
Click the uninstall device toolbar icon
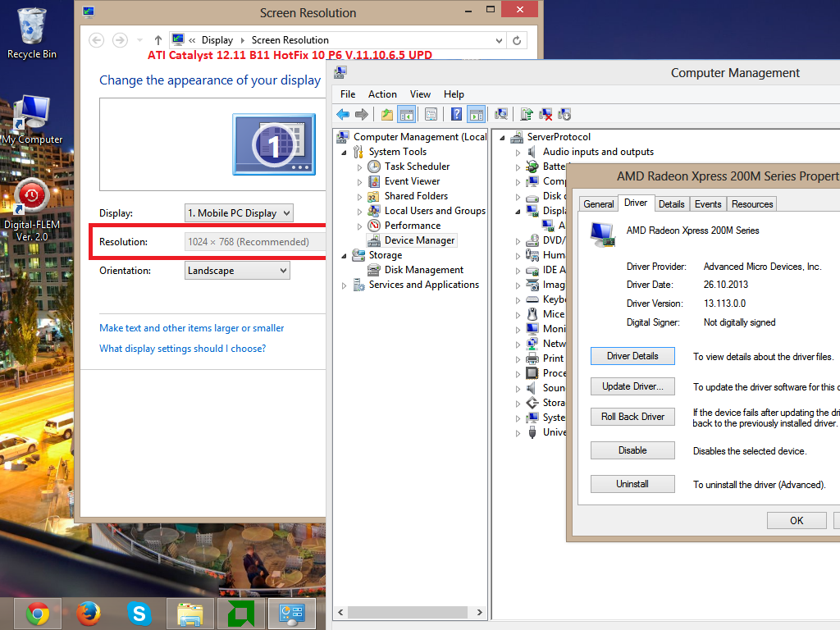[546, 114]
